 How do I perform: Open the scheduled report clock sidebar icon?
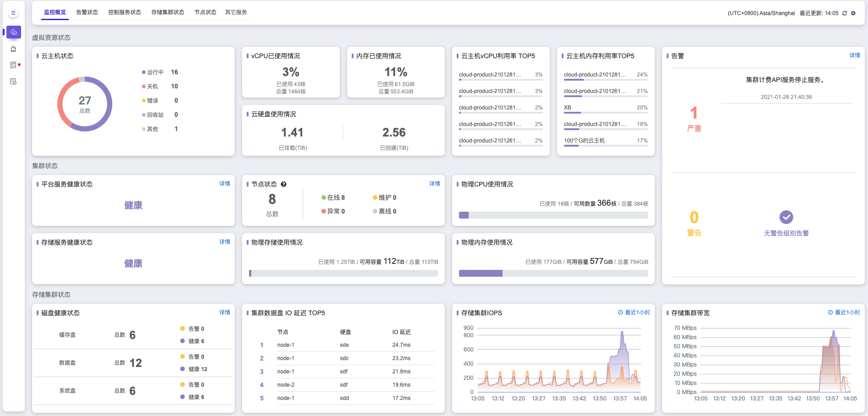tap(13, 82)
